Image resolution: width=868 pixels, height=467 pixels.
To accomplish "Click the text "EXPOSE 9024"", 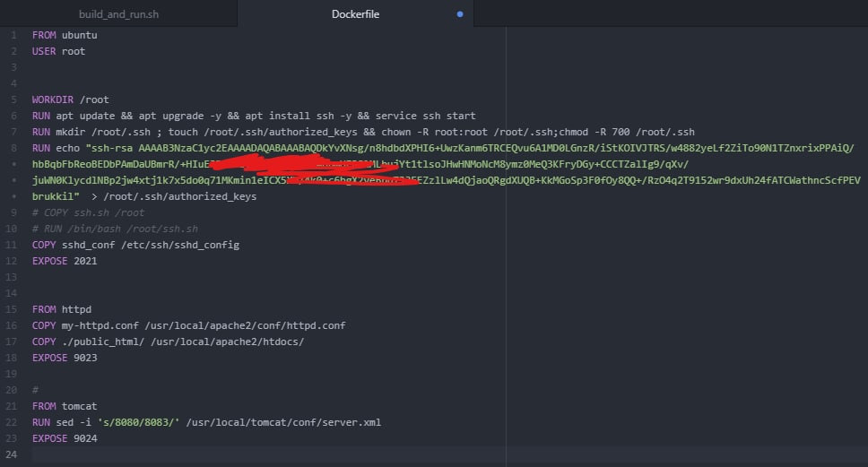I will tap(65, 438).
